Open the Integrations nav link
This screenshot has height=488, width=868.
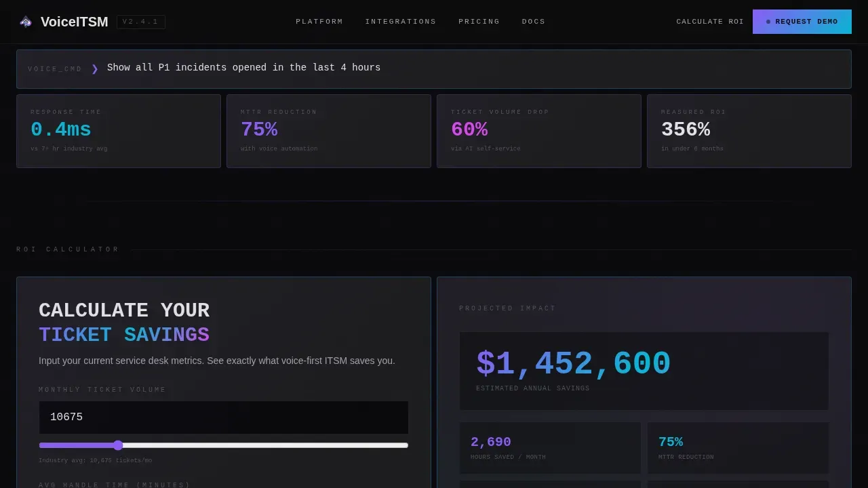pyautogui.click(x=401, y=22)
